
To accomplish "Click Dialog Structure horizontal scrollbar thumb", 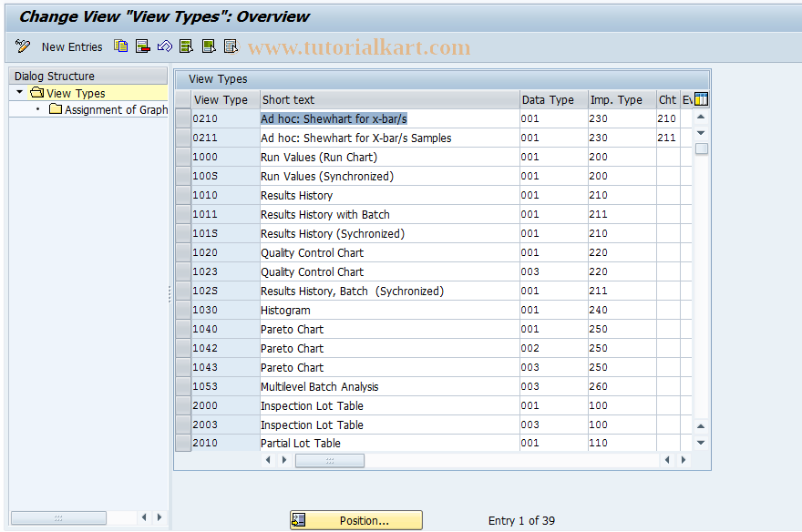I will click(59, 517).
